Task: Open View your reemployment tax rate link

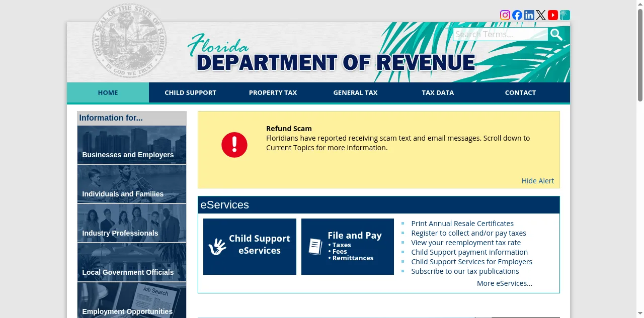Action: (x=466, y=243)
